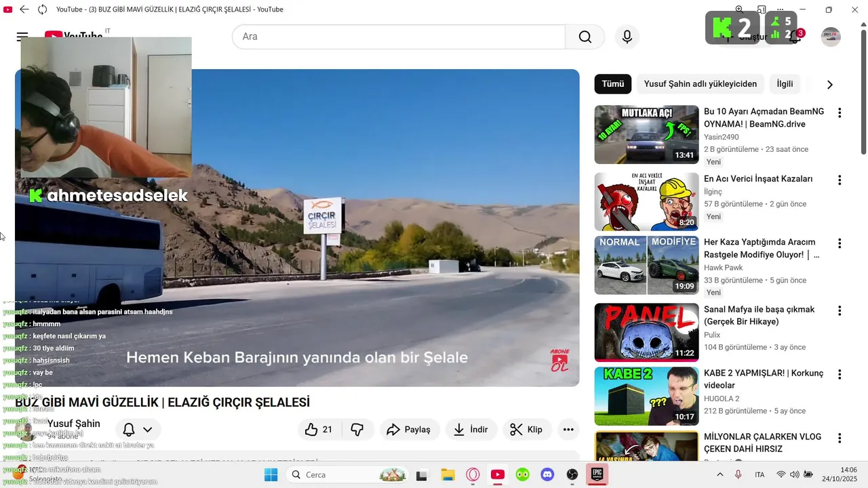868x488 pixels.
Task: Open network Wi-Fi tray icon
Action: 781,474
